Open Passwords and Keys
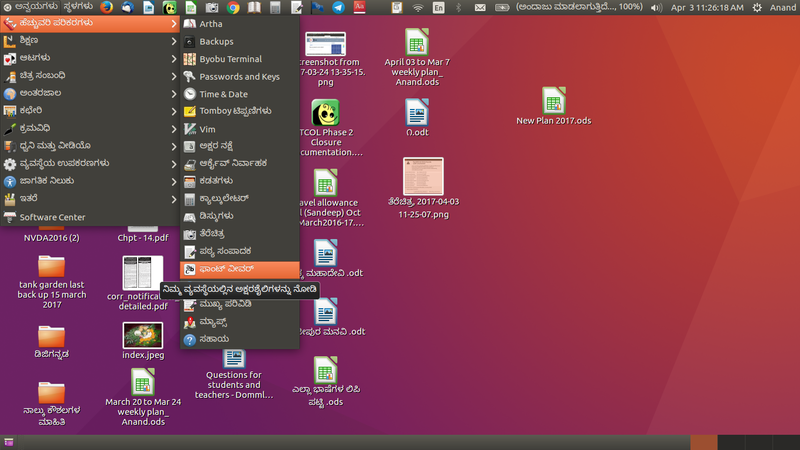Viewport: 800px width, 450px height. coord(240,77)
